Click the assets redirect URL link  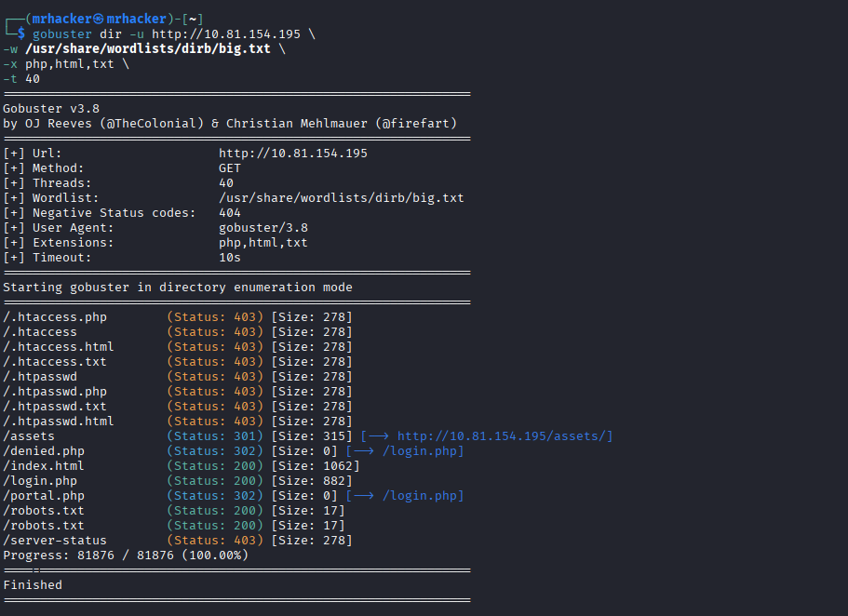(505, 436)
